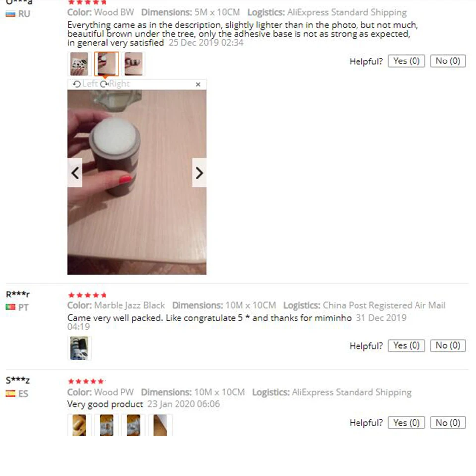Image resolution: width=476 pixels, height=476 pixels.
Task: Select the highlighted second RU review thumbnail
Action: click(x=106, y=64)
